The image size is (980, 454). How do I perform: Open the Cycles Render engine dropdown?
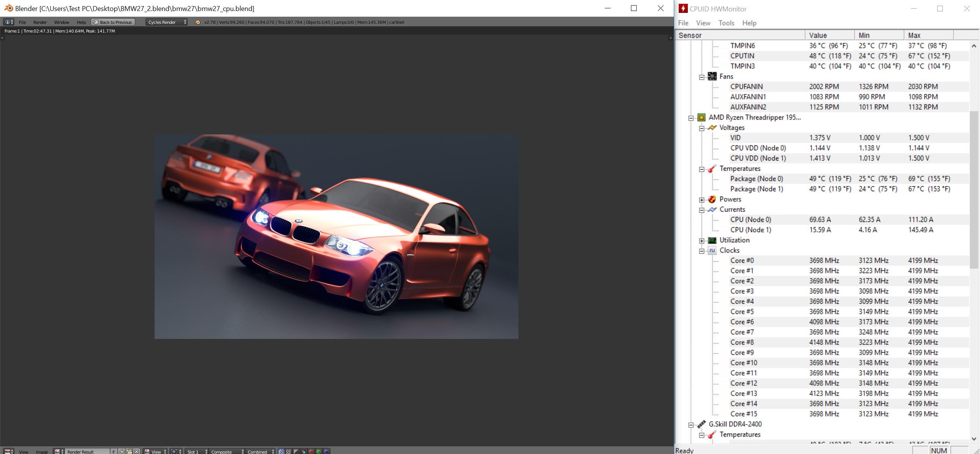167,22
